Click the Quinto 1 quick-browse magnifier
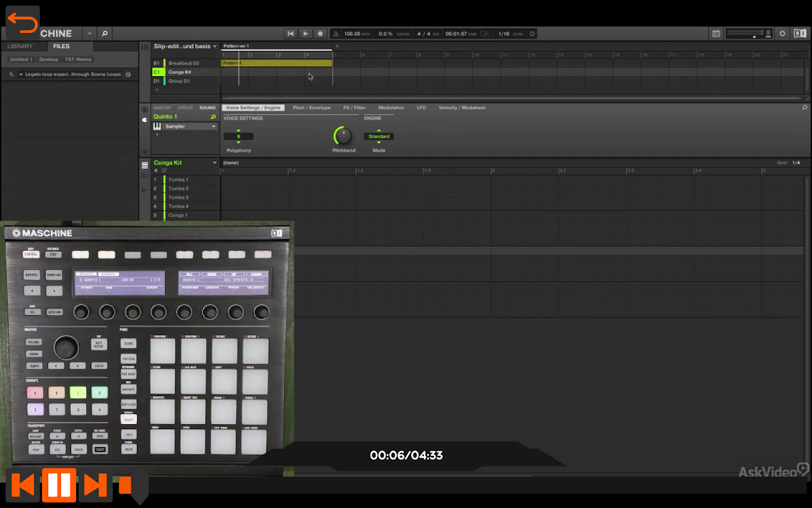This screenshot has width=812, height=508. 213,117
